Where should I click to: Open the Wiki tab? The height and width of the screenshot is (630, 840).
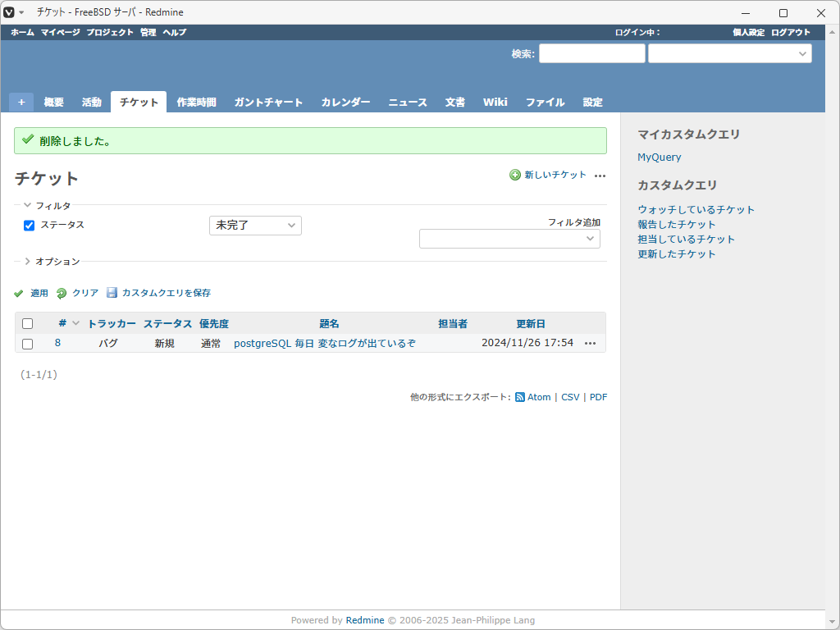(495, 102)
